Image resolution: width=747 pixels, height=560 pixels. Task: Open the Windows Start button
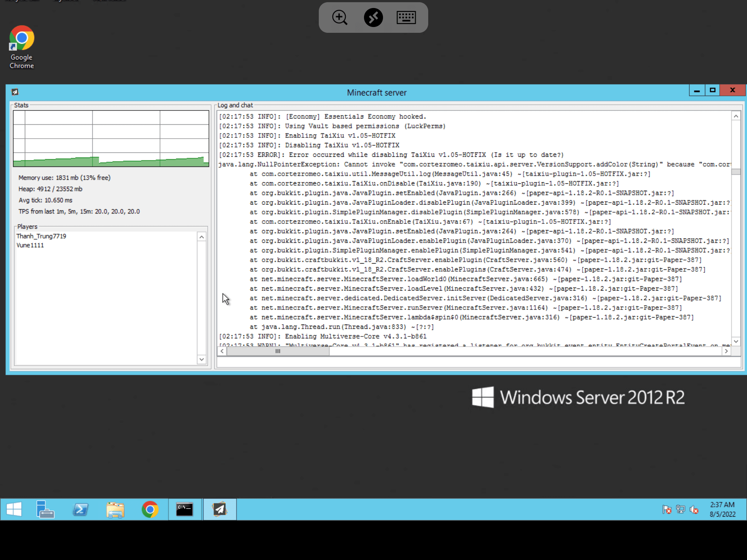click(14, 509)
